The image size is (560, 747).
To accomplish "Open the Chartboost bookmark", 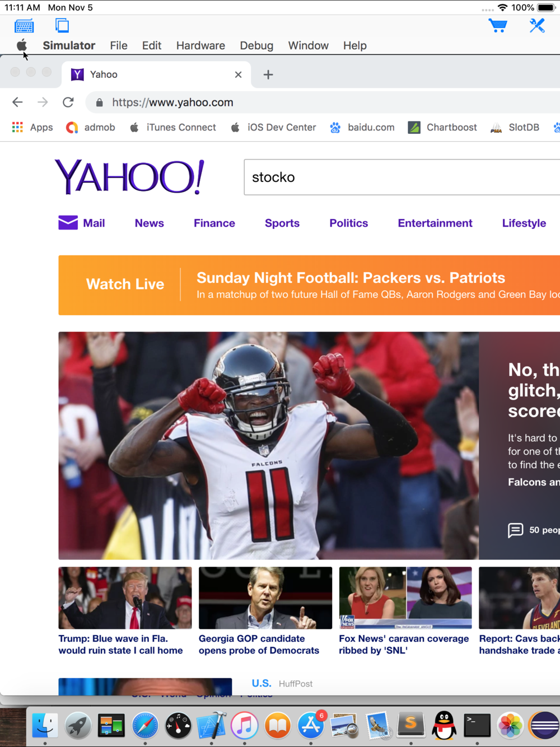I will [442, 127].
